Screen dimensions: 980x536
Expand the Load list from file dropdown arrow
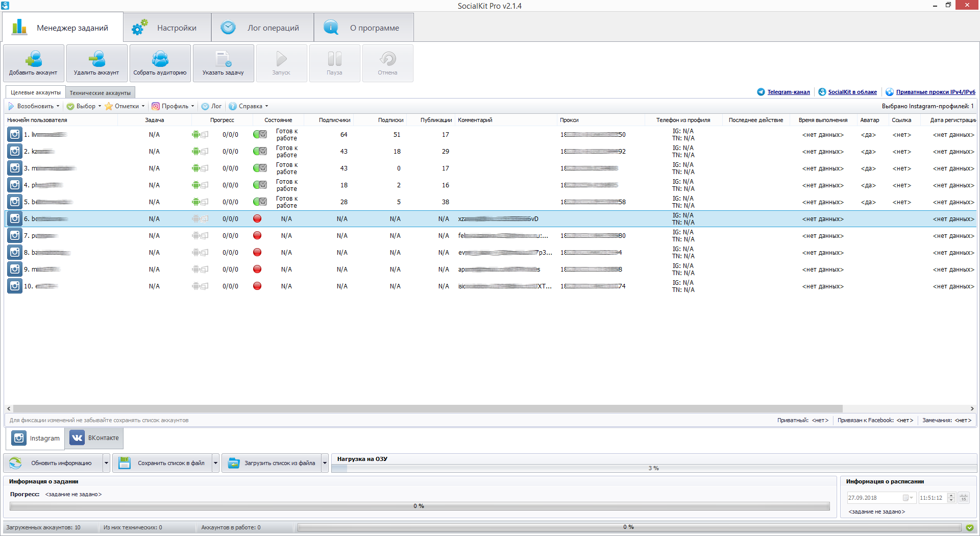click(x=325, y=463)
